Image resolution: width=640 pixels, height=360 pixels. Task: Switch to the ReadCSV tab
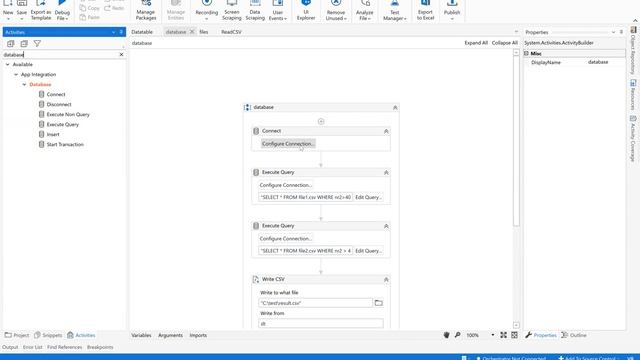click(x=231, y=32)
